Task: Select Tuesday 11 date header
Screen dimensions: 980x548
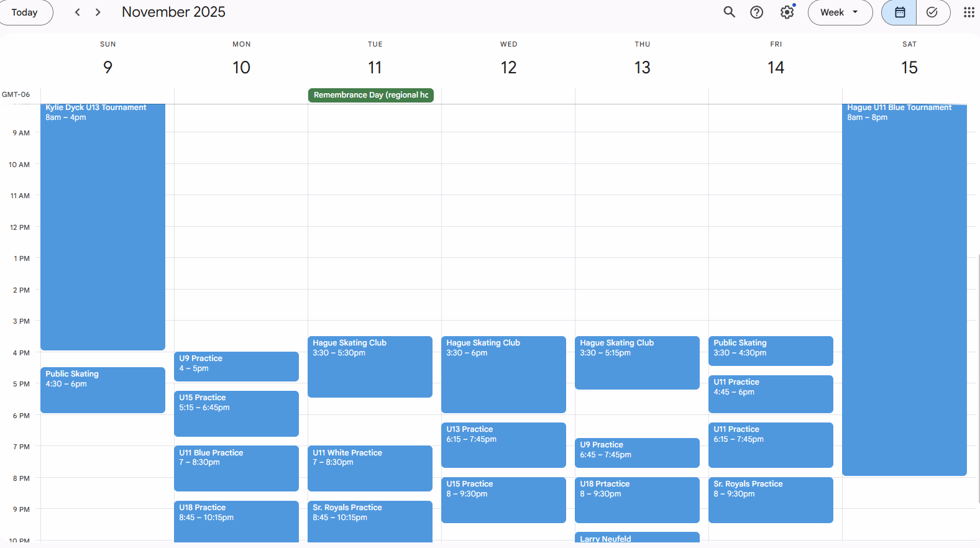Action: pyautogui.click(x=375, y=67)
